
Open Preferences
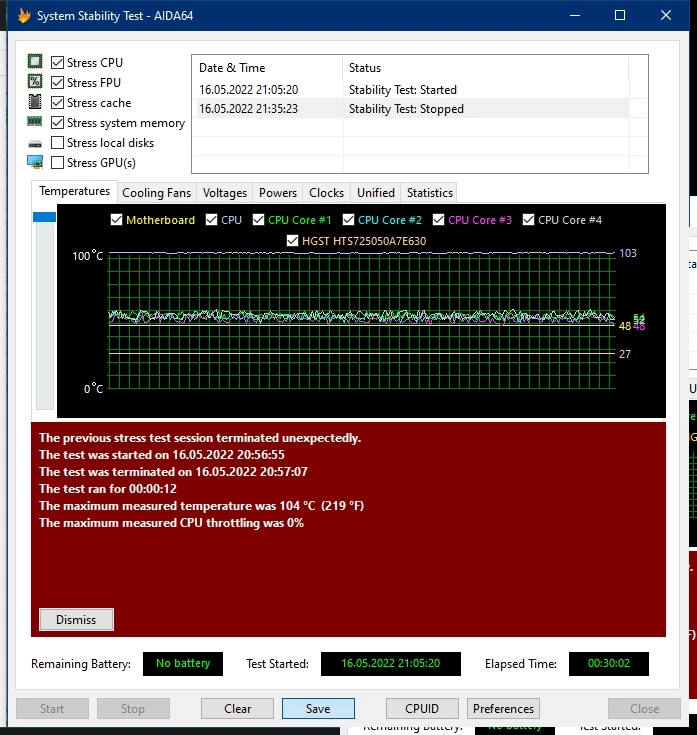(x=503, y=708)
